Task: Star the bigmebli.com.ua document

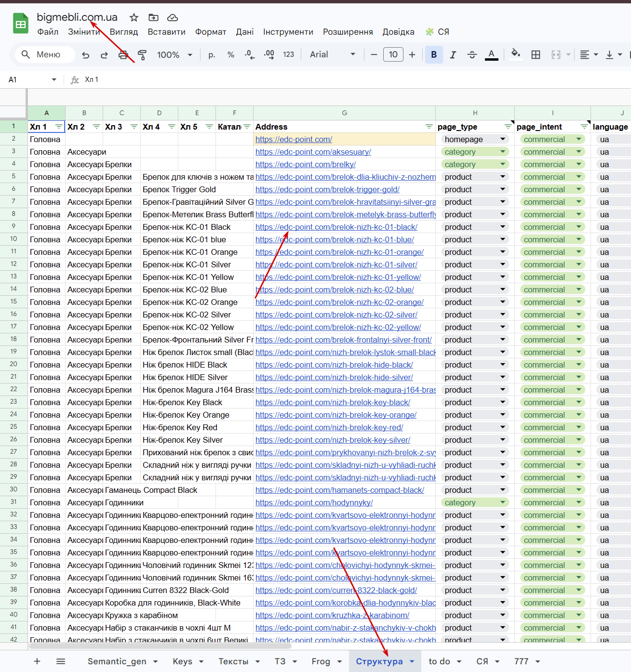Action: click(134, 18)
